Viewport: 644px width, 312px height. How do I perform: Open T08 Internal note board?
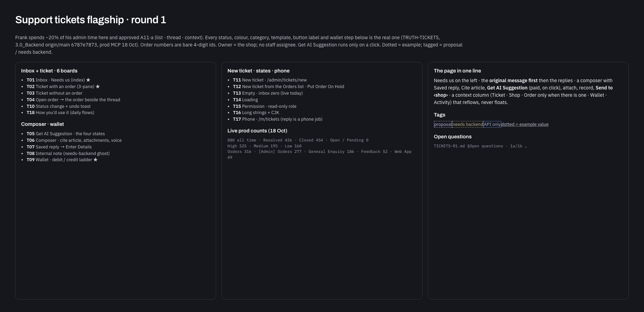[68, 154]
